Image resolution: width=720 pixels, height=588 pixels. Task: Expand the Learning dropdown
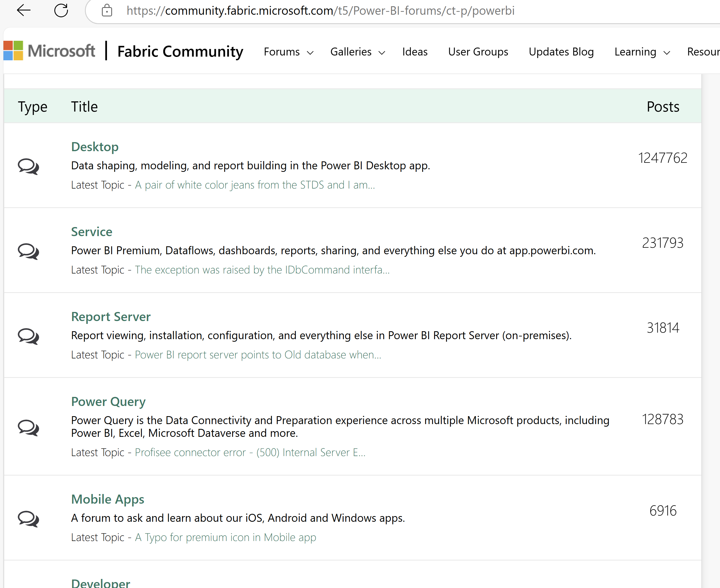tap(642, 52)
